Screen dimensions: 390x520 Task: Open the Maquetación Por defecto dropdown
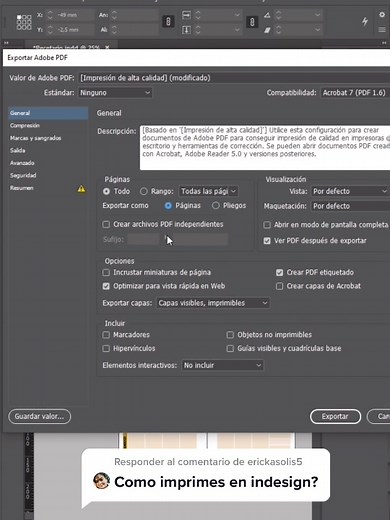pos(350,206)
